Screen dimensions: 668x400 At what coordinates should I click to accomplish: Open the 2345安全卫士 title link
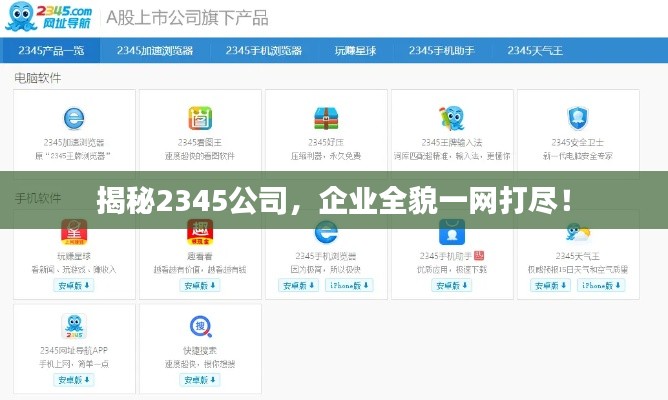(x=578, y=142)
